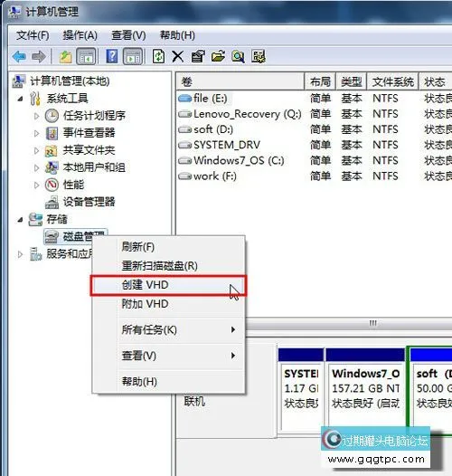Image resolution: width=452 pixels, height=476 pixels.
Task: Click the Task Scheduler clock icon
Action: click(x=52, y=116)
